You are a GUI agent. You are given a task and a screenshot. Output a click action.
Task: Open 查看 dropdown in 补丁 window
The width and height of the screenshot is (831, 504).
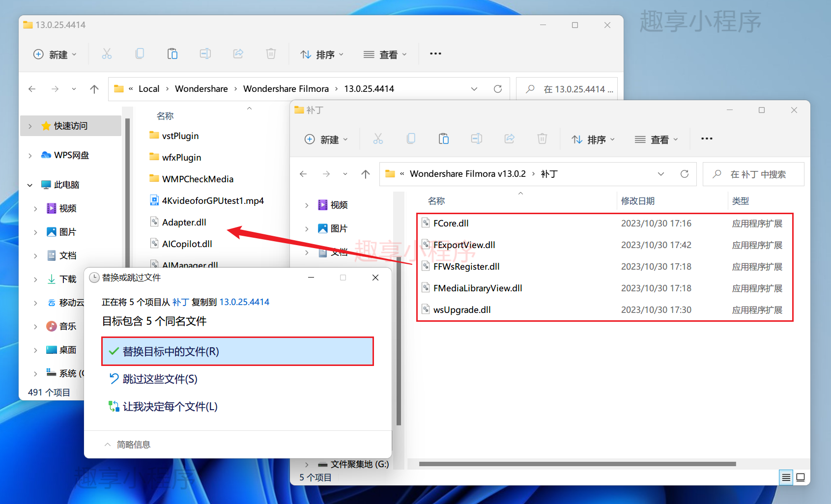656,140
